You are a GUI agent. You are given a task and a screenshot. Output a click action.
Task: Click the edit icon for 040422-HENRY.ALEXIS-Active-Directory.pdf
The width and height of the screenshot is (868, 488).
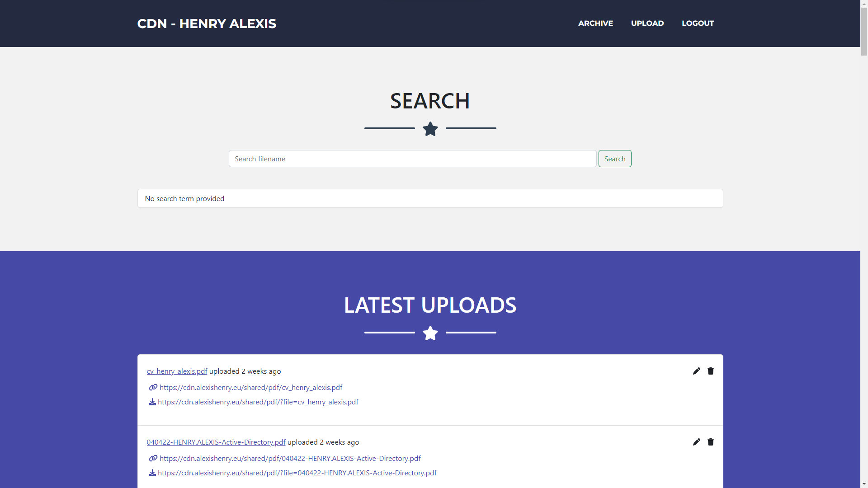point(696,442)
